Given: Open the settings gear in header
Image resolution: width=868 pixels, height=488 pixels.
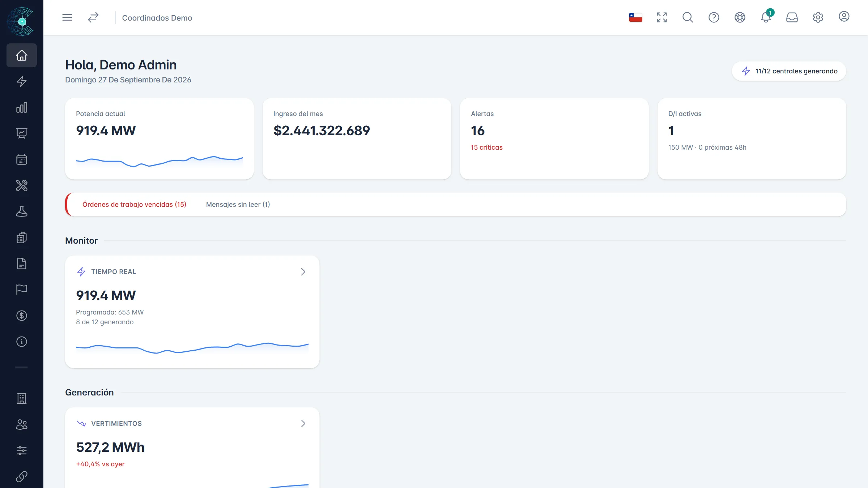Looking at the screenshot, I should tap(818, 17).
